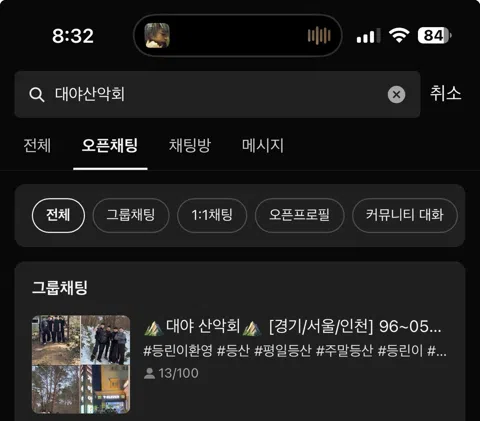Select the 그룹채팅 filter chip
The image size is (480, 421).
pyautogui.click(x=131, y=215)
